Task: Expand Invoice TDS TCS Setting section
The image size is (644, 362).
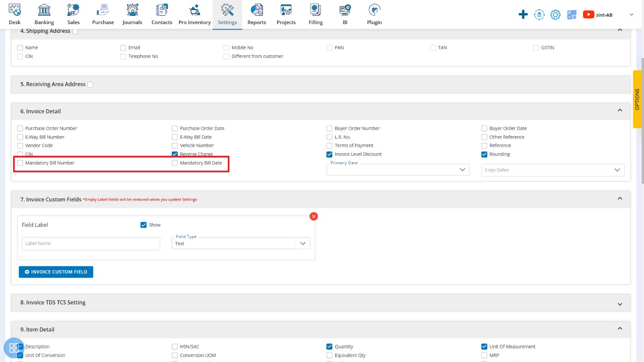Action: pyautogui.click(x=620, y=304)
